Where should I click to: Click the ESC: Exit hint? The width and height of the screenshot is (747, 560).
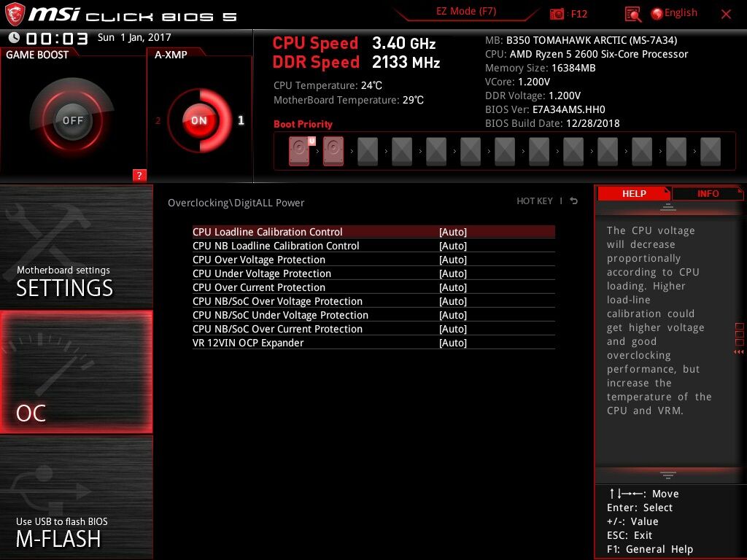630,535
